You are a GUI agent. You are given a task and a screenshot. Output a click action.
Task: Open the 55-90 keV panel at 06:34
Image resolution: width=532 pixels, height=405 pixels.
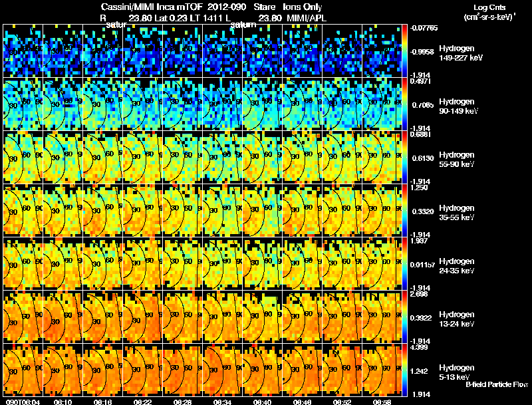[x=223, y=157]
